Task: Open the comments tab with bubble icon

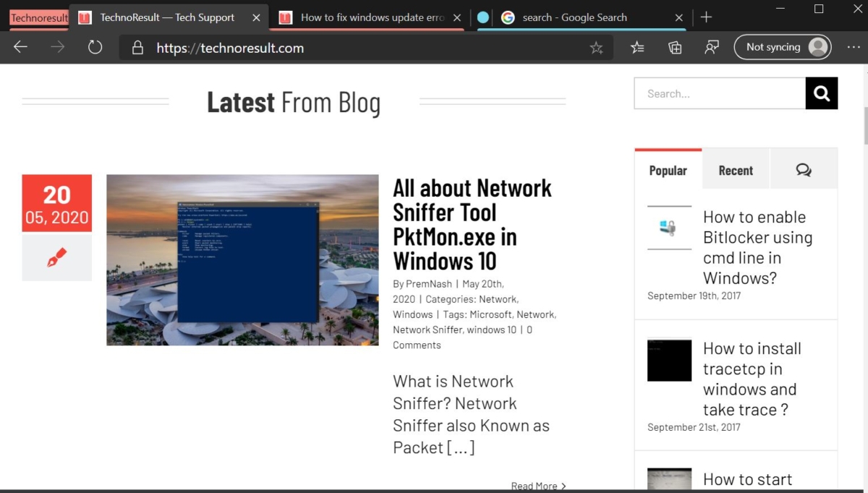Action: pos(804,170)
